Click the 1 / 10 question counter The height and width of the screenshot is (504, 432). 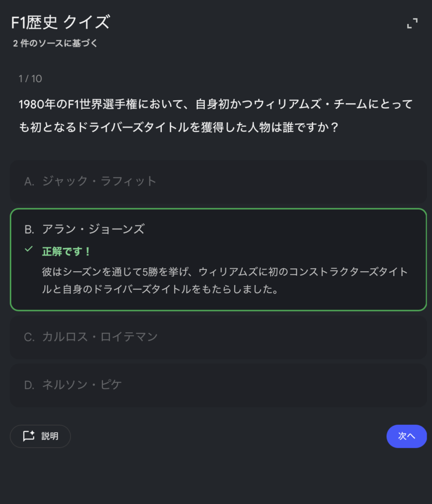[30, 78]
